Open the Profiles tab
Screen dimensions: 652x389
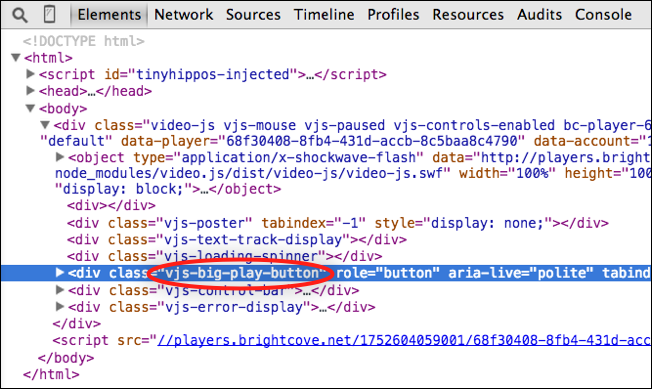point(393,15)
